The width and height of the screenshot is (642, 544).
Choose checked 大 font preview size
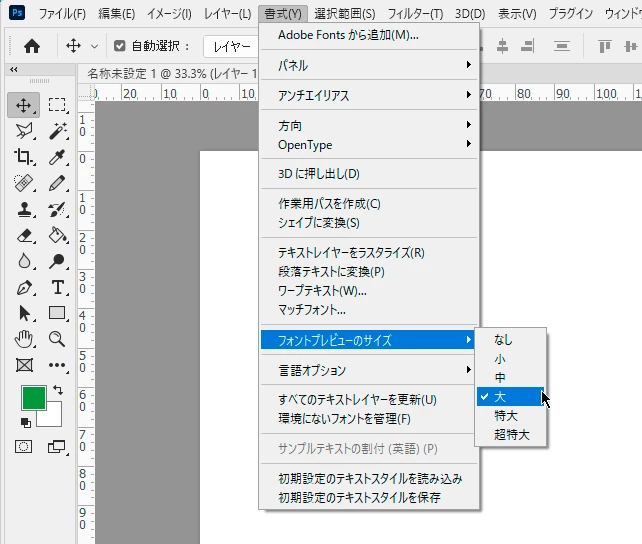tap(511, 397)
